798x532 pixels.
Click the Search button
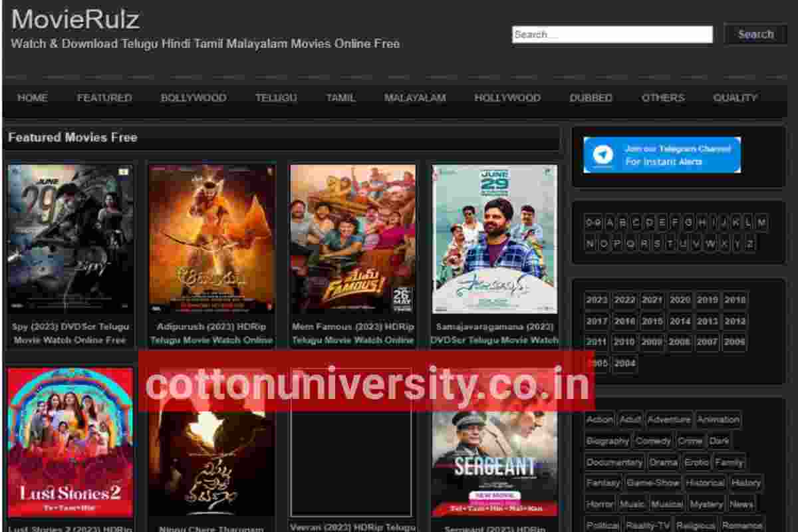coord(755,34)
